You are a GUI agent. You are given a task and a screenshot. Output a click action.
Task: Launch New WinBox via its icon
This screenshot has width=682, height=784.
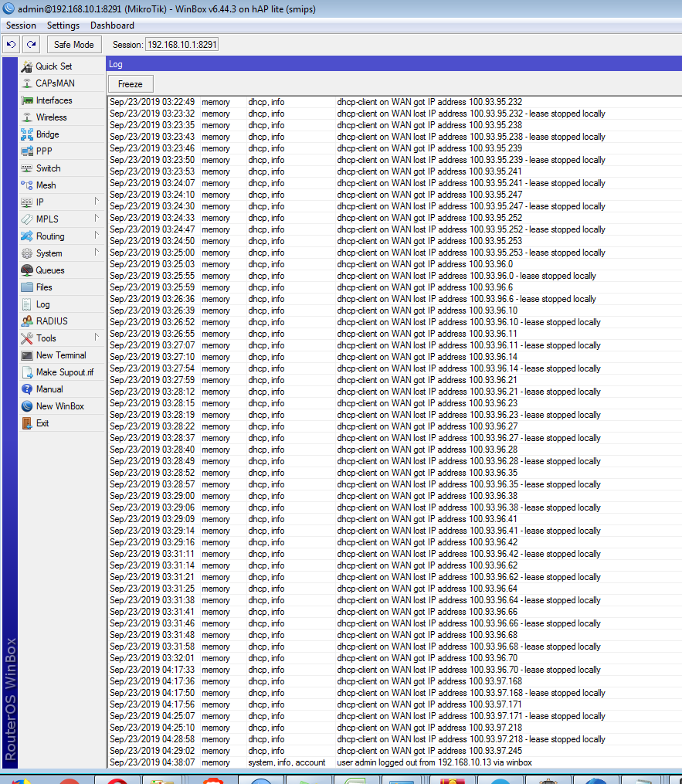[27, 406]
